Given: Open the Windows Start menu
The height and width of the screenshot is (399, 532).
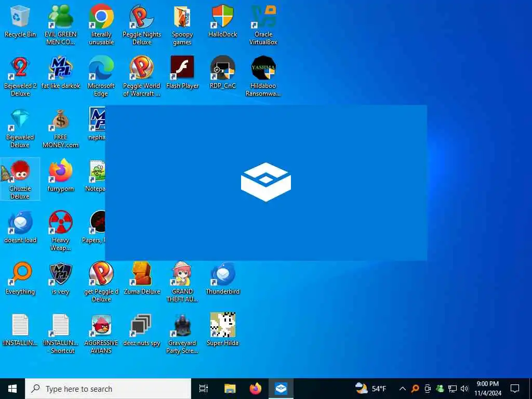Looking at the screenshot, I should point(12,389).
